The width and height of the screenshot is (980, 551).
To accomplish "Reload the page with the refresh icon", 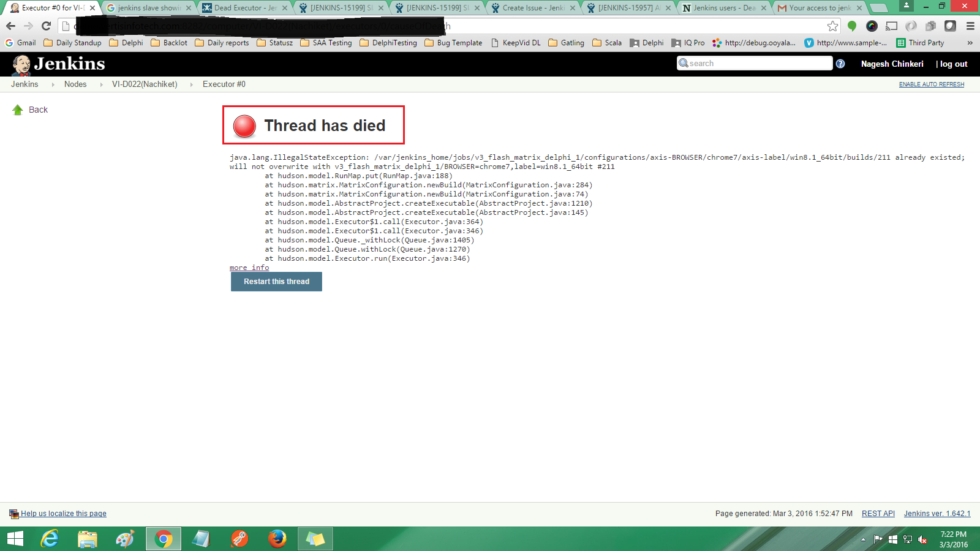I will 46,26.
